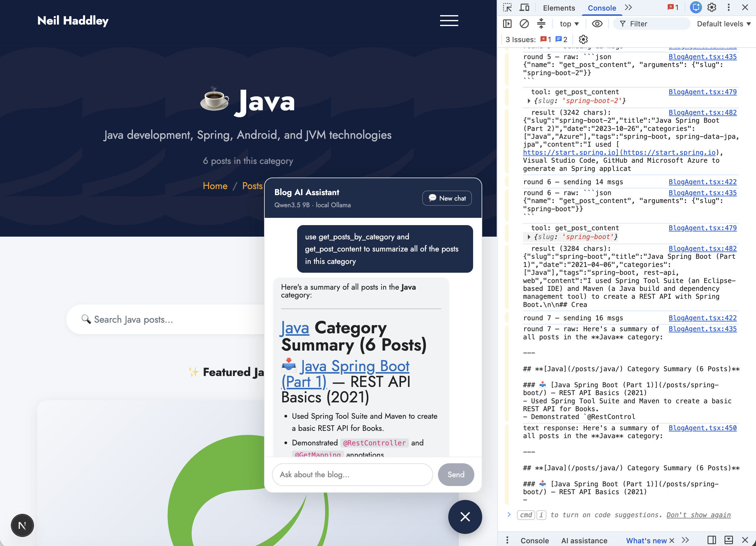Image resolution: width=756 pixels, height=546 pixels.
Task: Open the BlogAgent.tsx:479 link for spring-boot-2
Action: (702, 92)
